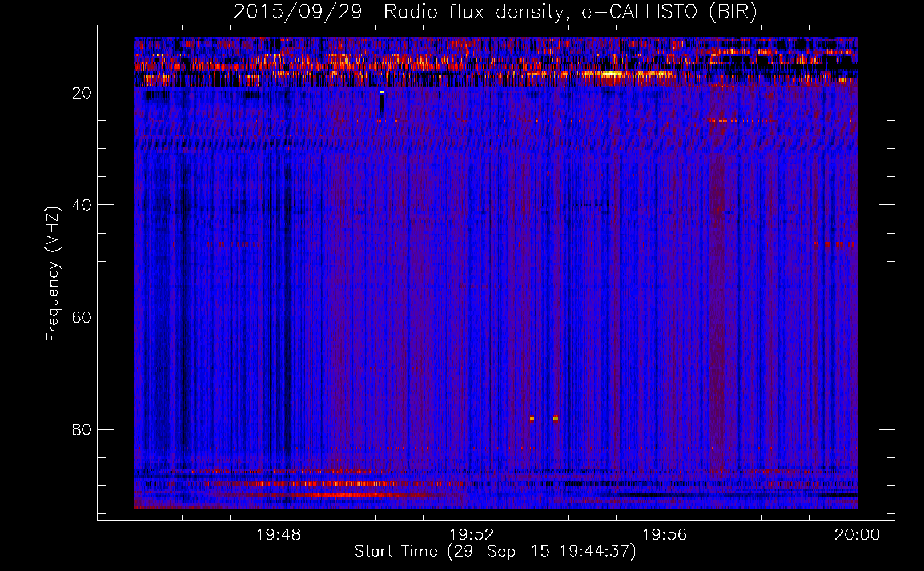Click the '80' frequency tick label
This screenshot has width=924, height=571.
pos(82,429)
